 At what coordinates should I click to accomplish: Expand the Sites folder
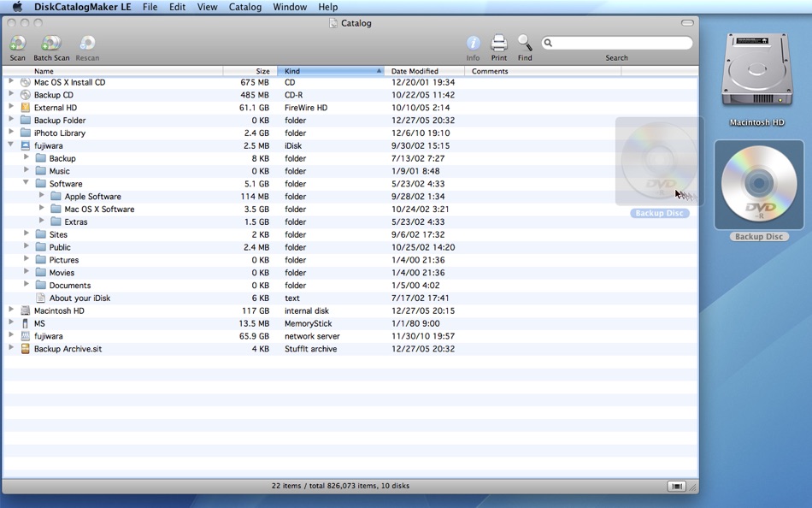point(26,233)
